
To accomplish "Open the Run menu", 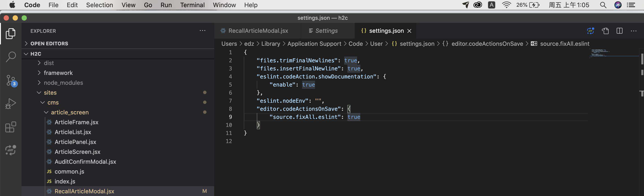I will tap(166, 5).
